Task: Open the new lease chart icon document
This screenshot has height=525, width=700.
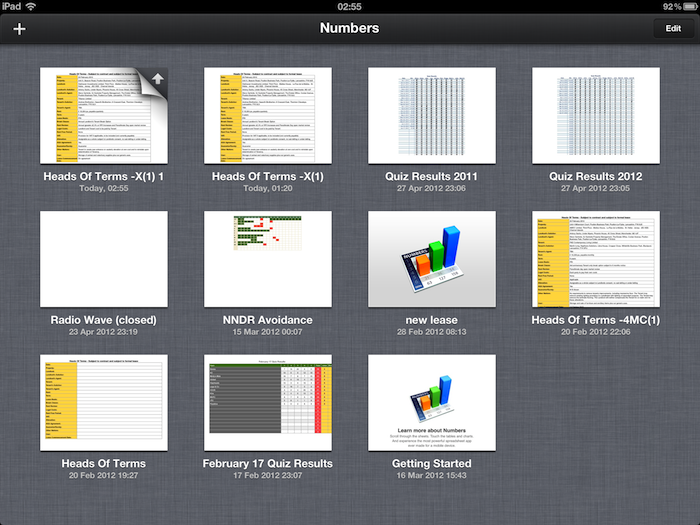Action: [x=432, y=259]
